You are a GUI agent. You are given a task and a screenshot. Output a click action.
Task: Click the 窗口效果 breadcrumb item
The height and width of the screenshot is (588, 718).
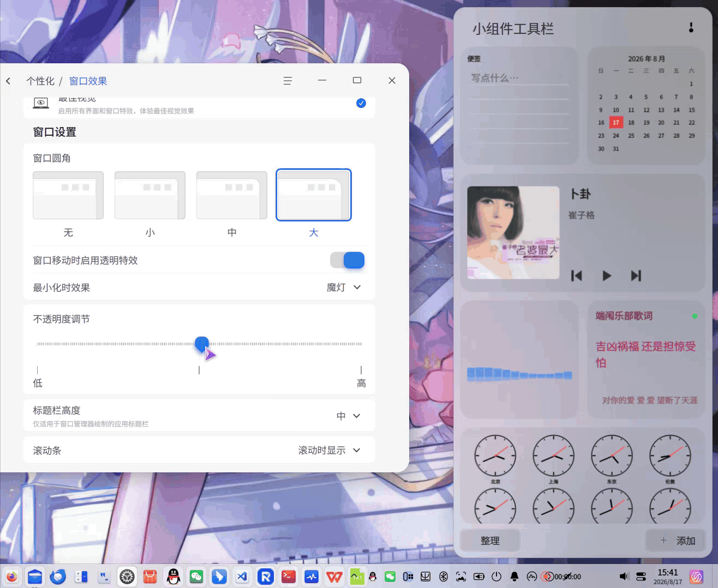pos(88,81)
